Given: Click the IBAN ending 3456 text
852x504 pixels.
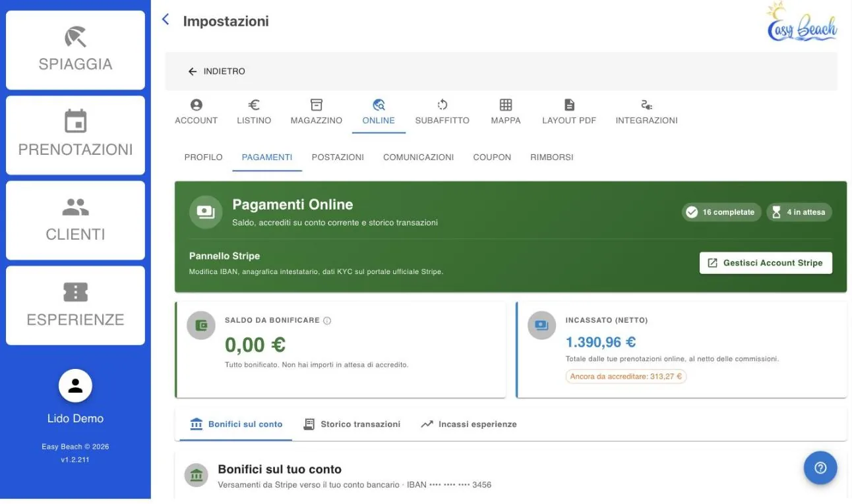Looking at the screenshot, I should tap(449, 485).
